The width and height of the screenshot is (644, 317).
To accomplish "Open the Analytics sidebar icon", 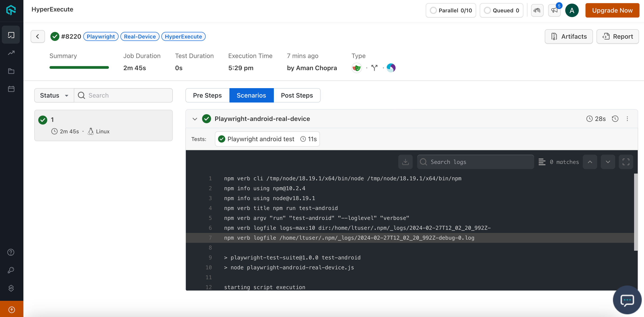I will click(x=11, y=52).
